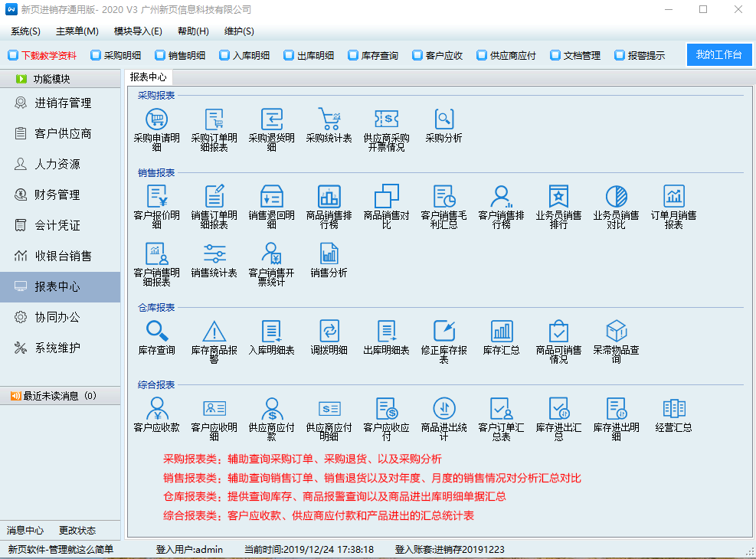Image resolution: width=756 pixels, height=559 pixels.
Task: Select 收银台销售 module
Action: 61,256
